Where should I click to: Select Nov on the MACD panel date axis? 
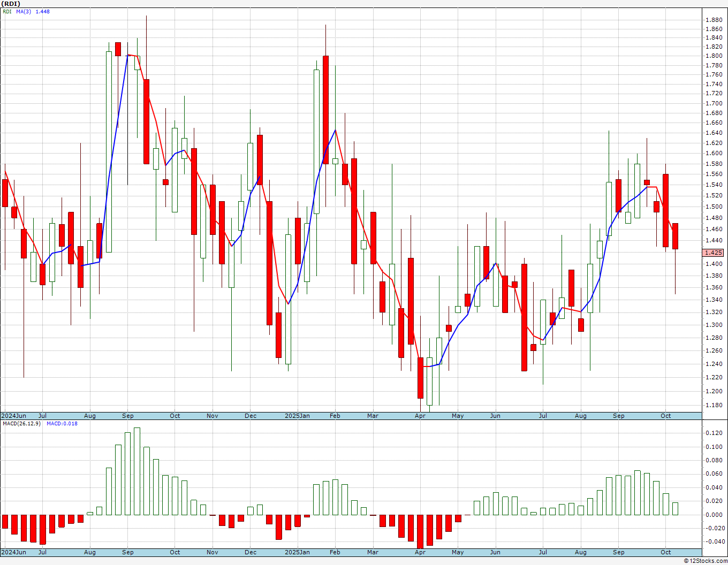pos(213,552)
